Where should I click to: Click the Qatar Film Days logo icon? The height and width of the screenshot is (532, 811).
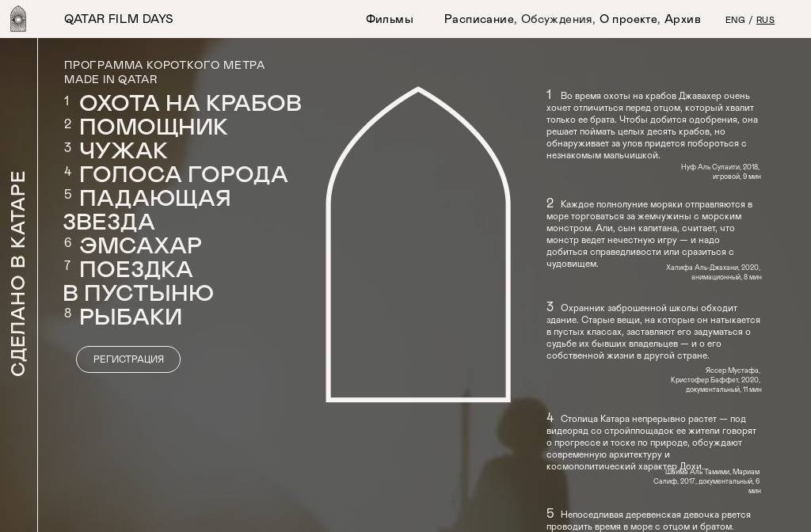[x=18, y=19]
